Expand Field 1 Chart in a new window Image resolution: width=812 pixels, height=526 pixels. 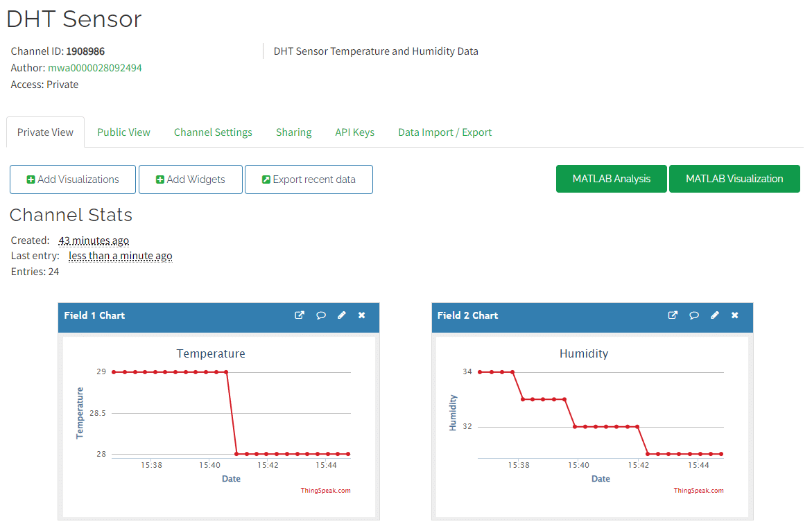[299, 315]
